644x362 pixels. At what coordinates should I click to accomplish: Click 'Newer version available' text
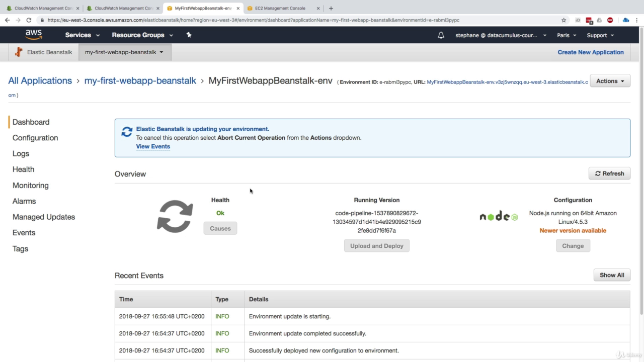coord(573,231)
